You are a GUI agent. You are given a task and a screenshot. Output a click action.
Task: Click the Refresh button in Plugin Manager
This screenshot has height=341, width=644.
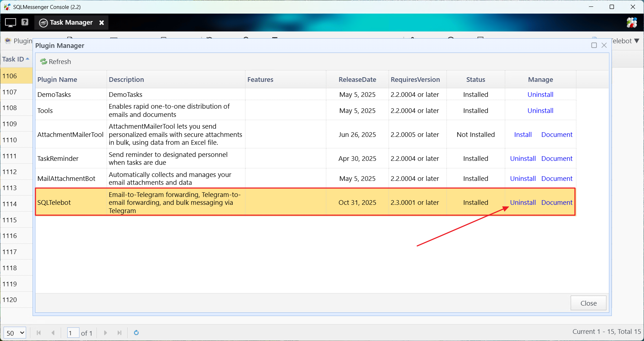(55, 61)
